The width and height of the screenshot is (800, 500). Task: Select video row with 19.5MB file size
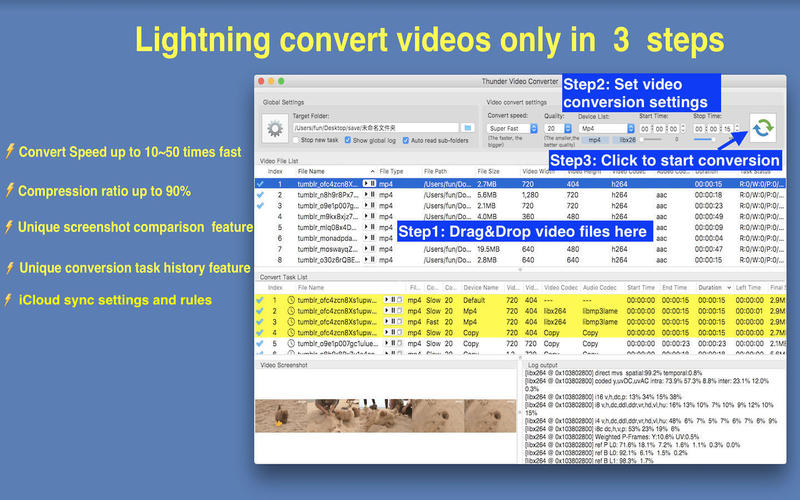[519, 249]
